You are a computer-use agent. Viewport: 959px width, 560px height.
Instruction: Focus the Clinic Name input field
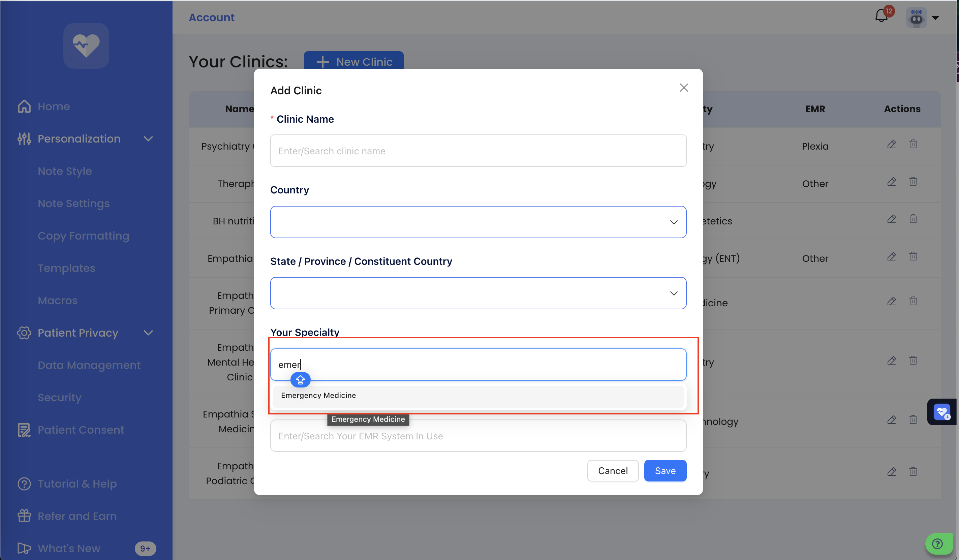[478, 151]
